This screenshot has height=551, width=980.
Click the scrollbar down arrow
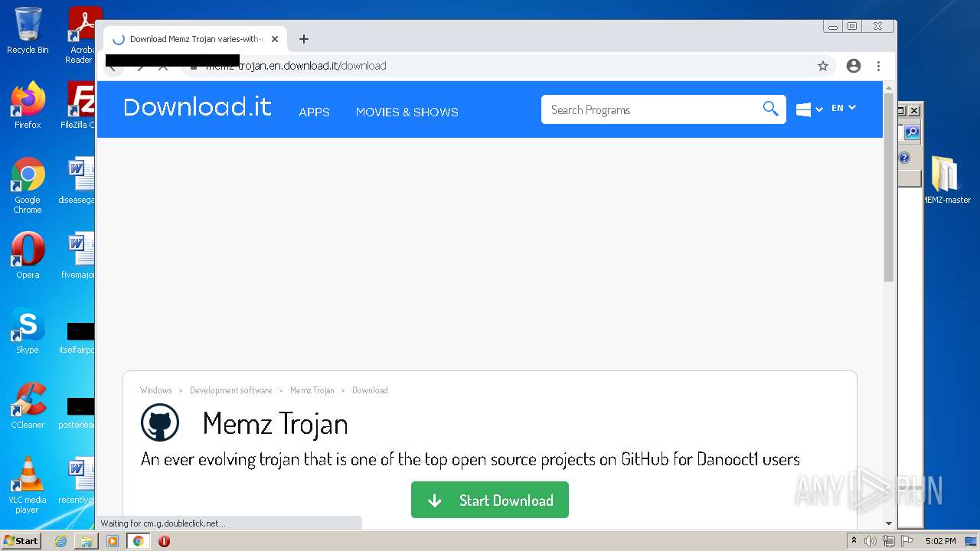click(x=889, y=523)
